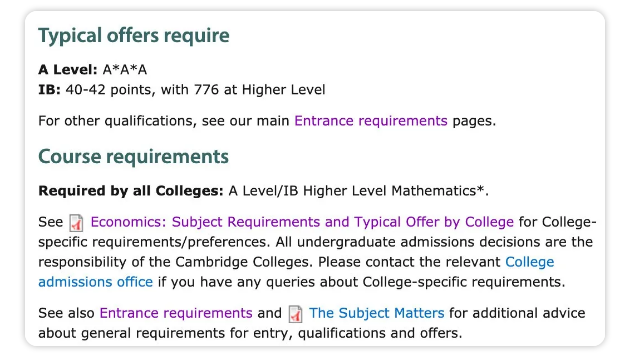Click the A*A*A grade text

pyautogui.click(x=125, y=70)
